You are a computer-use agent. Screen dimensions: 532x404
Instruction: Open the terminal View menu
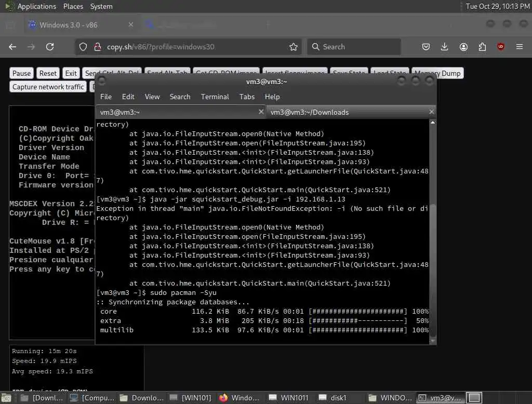click(x=152, y=97)
